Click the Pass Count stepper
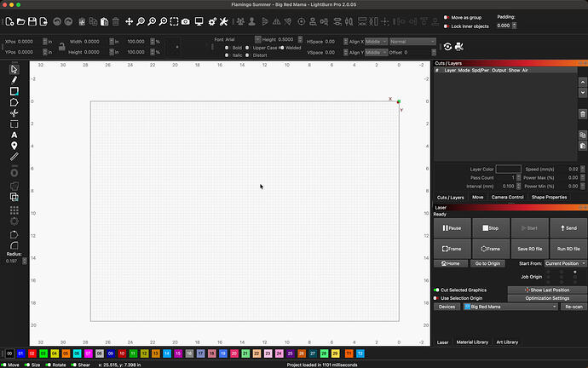588x368 pixels. tap(518, 178)
